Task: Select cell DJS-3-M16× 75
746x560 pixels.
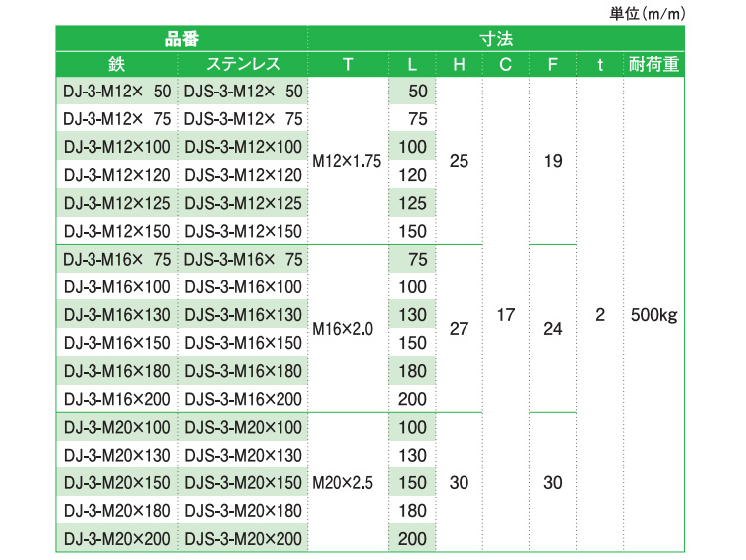Action: click(x=243, y=259)
